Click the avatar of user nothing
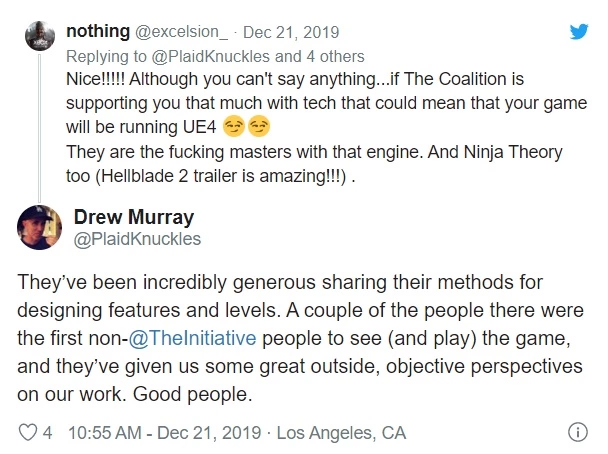Image resolution: width=608 pixels, height=454 pixels. tap(39, 39)
